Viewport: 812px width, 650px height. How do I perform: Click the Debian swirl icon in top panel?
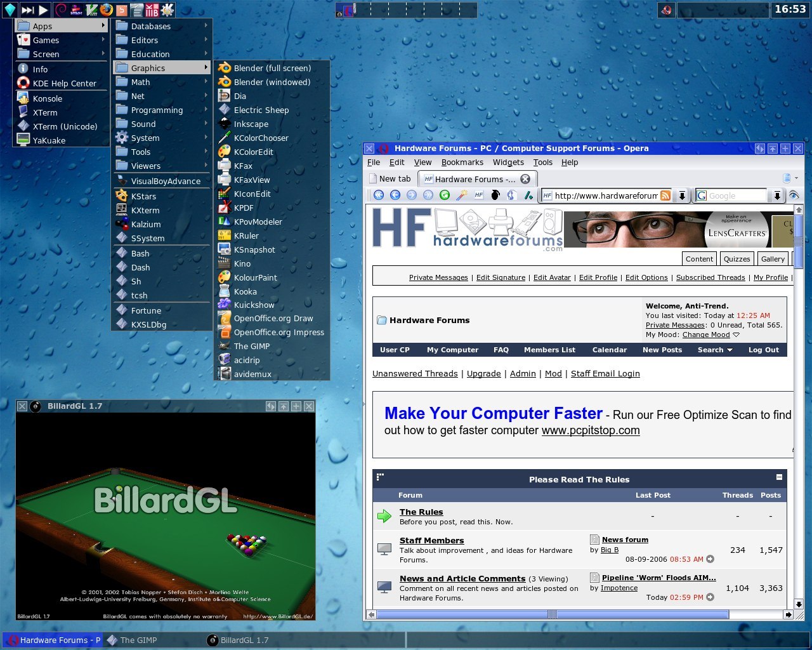click(61, 10)
